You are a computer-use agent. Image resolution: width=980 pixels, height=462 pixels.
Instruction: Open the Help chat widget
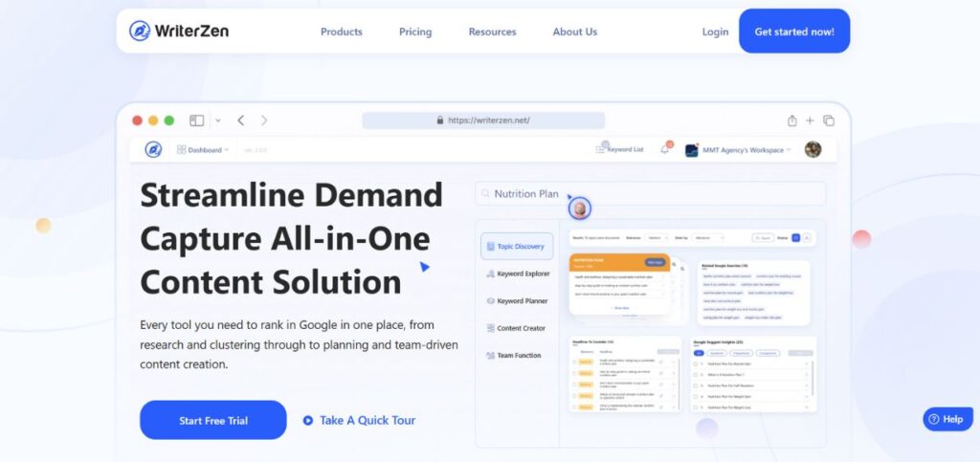pos(947,419)
